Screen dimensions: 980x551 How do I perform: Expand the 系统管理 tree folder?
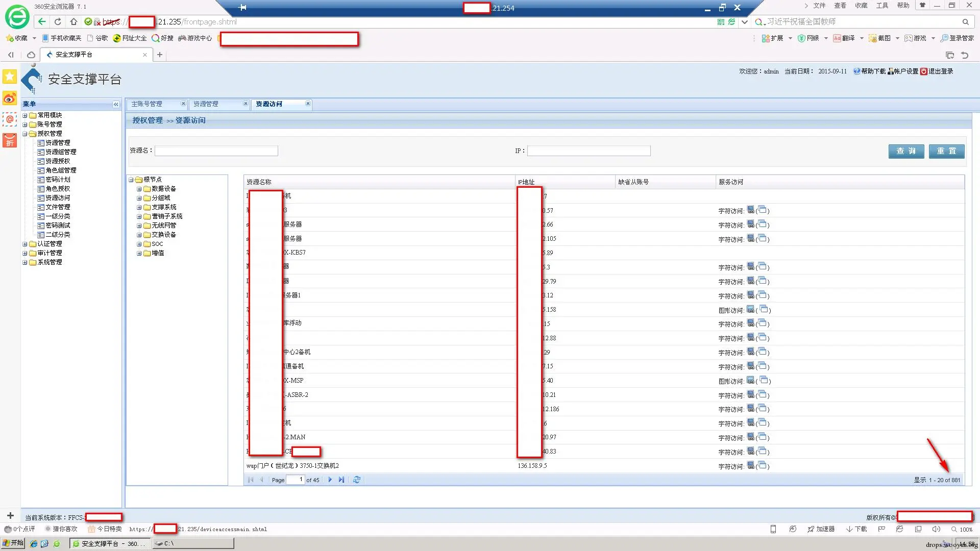[x=25, y=262]
